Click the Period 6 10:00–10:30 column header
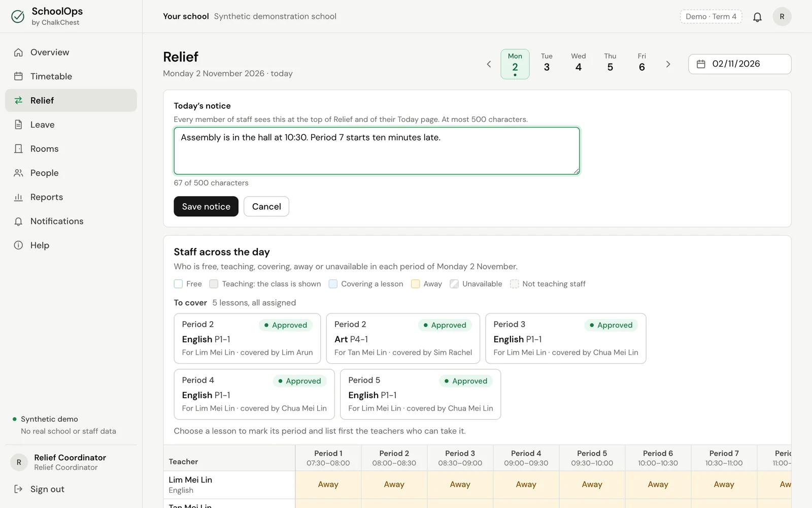Screen dimensions: 812x508 pyautogui.click(x=658, y=458)
